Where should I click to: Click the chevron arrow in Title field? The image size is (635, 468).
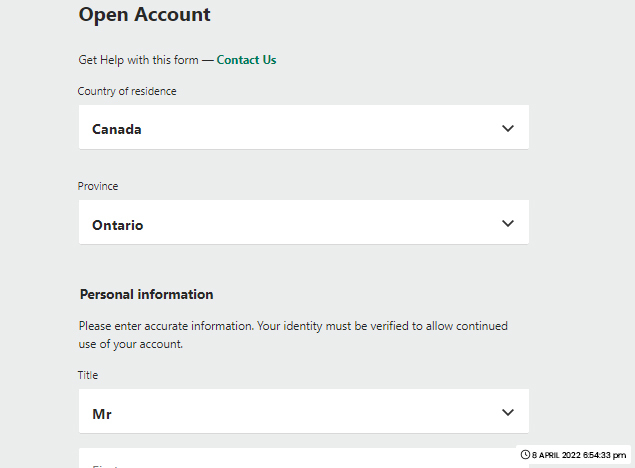(508, 413)
